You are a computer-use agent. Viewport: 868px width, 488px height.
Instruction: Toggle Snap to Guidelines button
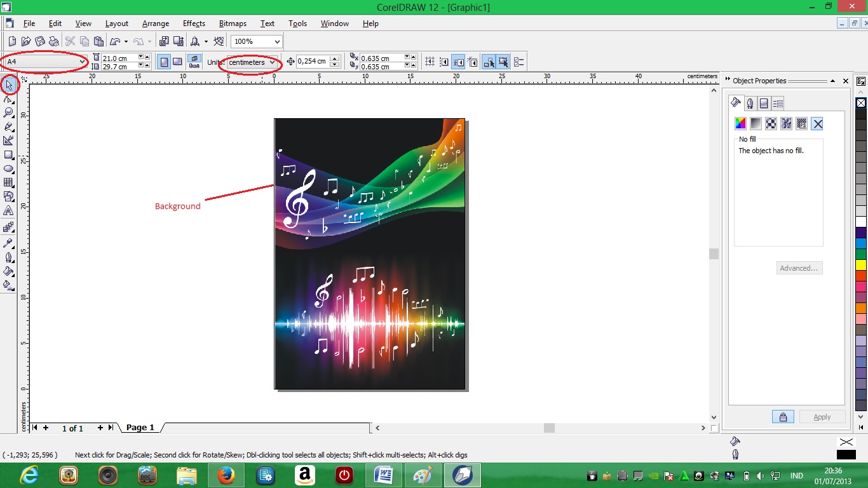click(444, 62)
